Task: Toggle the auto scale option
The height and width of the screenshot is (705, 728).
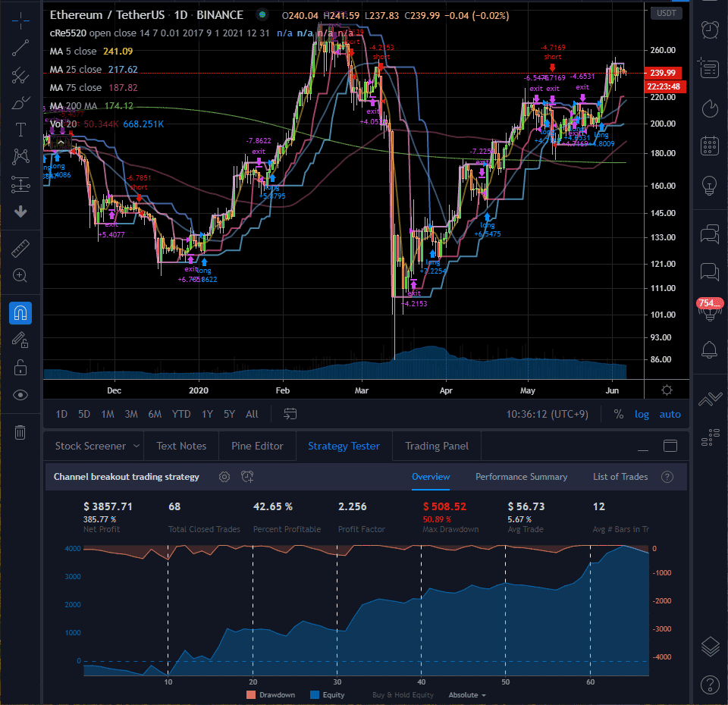Action: point(670,414)
